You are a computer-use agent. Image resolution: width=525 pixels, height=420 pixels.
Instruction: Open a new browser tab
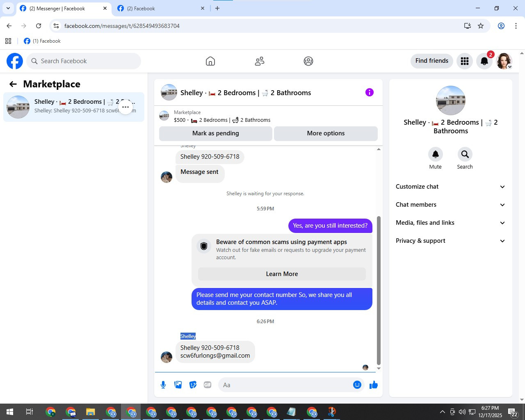click(x=217, y=8)
